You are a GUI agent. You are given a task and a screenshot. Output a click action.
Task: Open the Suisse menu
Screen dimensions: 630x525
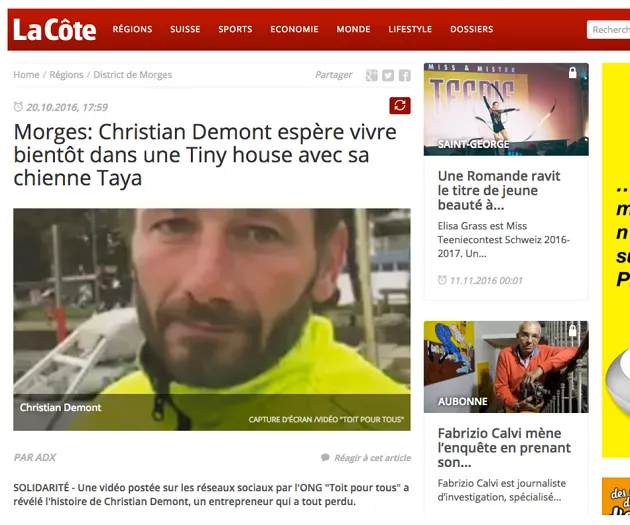pos(185,29)
